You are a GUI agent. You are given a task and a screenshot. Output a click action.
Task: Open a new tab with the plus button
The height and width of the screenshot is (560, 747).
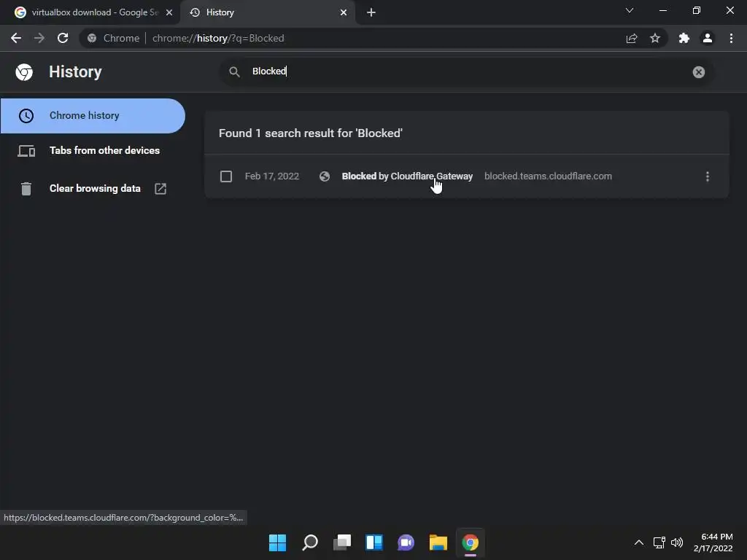pyautogui.click(x=371, y=12)
